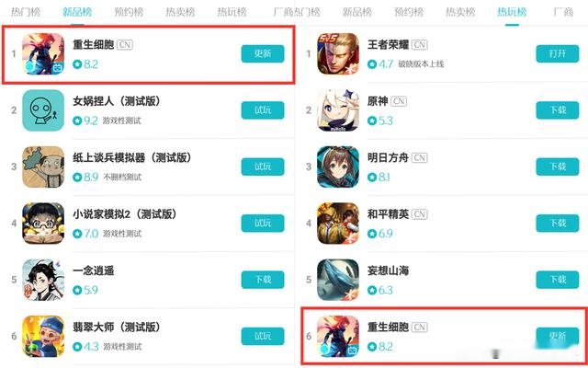
Task: Open the 明日方舟 game icon
Action: click(338, 167)
